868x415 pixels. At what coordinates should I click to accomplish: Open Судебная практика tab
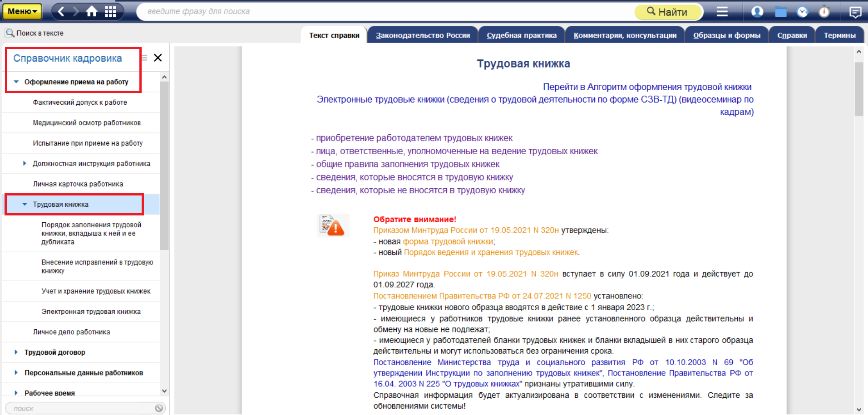(x=522, y=35)
